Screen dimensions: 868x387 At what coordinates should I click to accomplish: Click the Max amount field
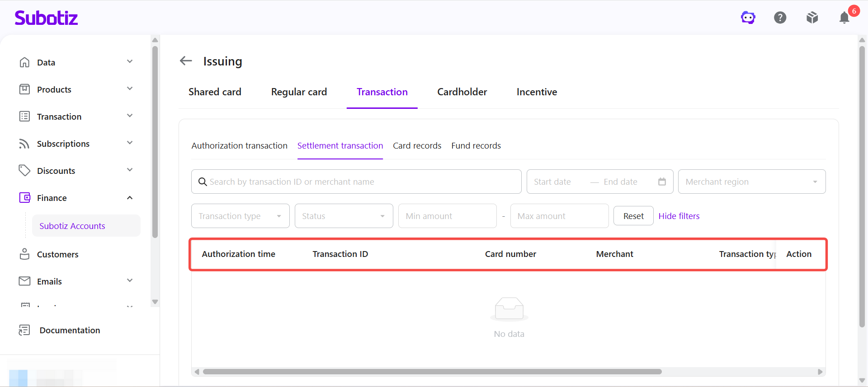pos(560,216)
